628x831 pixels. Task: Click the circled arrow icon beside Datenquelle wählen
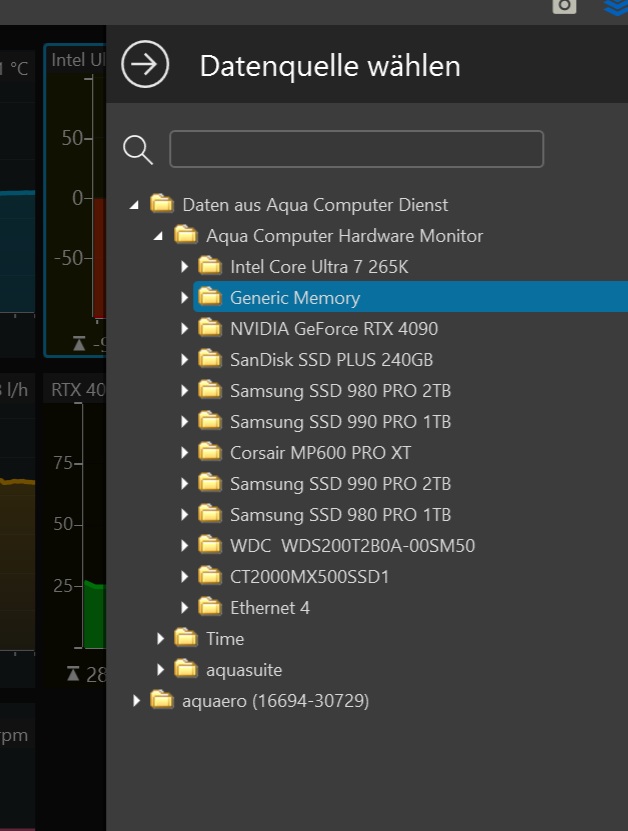tap(145, 65)
